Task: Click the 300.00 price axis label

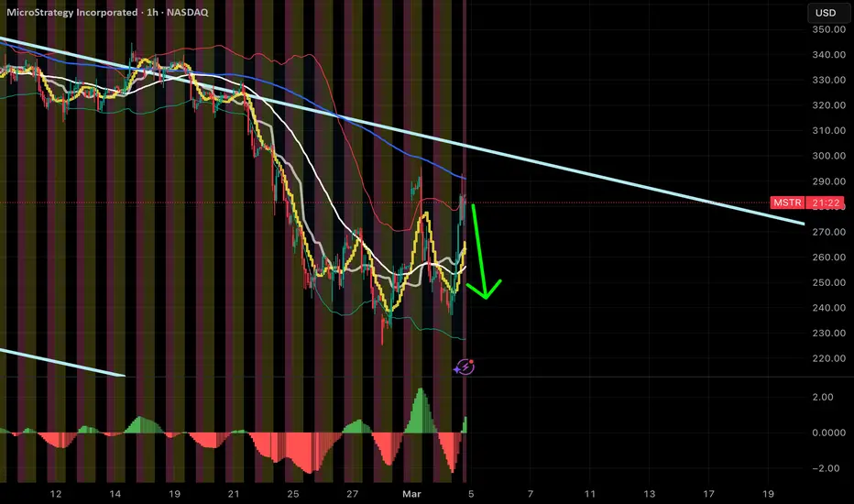Action: click(828, 156)
